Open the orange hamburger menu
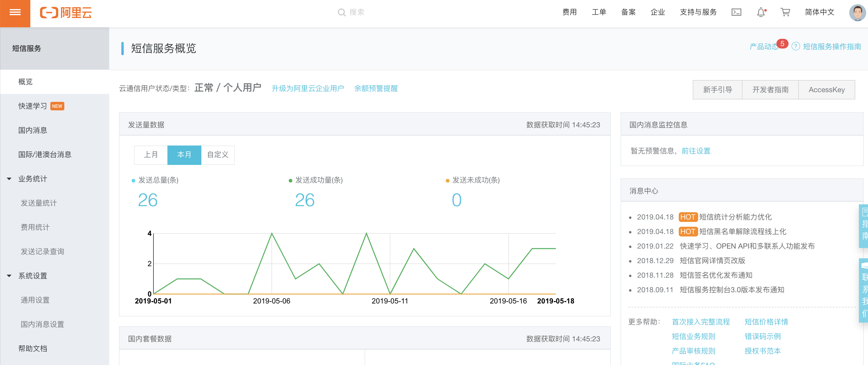This screenshot has height=365, width=868. coord(15,13)
